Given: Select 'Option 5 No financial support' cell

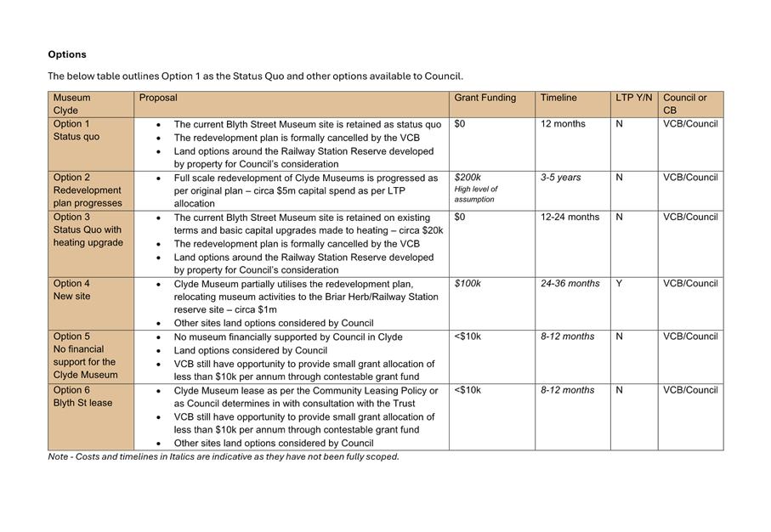Looking at the screenshot, I should coord(91,356).
